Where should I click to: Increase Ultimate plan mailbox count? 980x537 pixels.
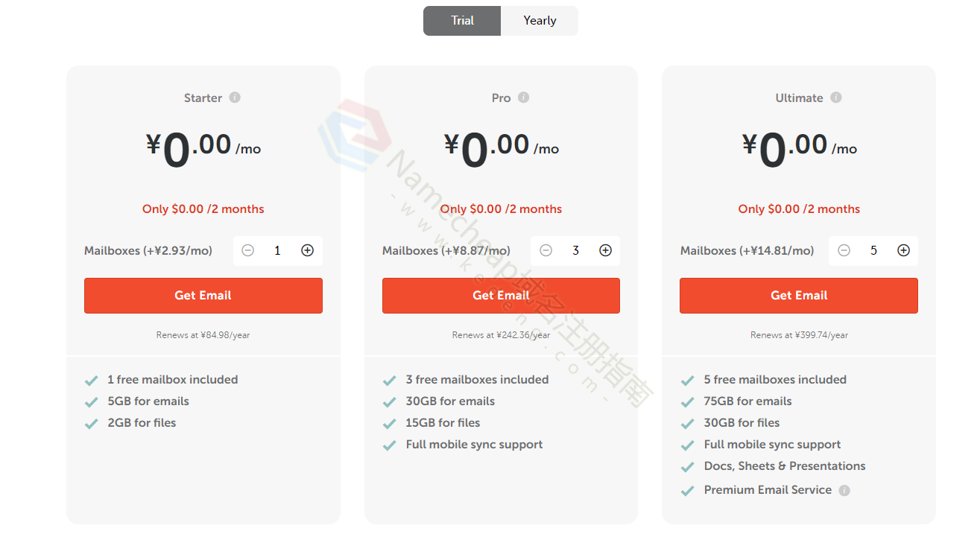point(903,251)
